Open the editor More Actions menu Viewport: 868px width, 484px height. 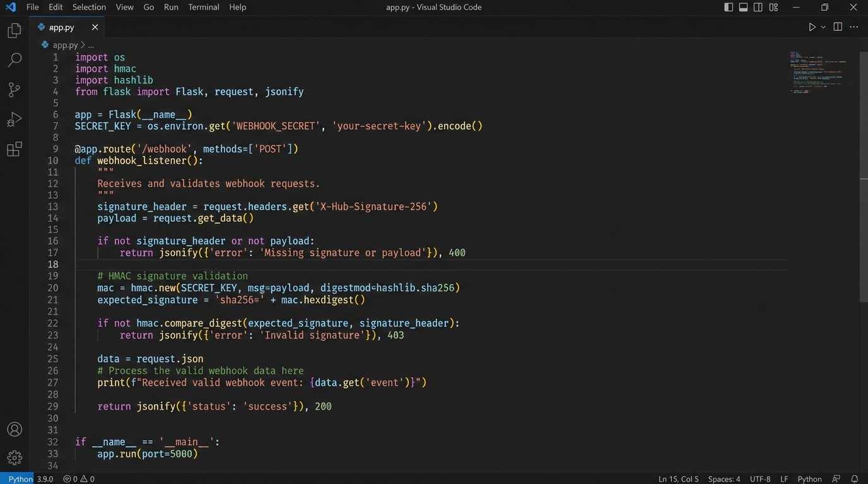pyautogui.click(x=853, y=27)
